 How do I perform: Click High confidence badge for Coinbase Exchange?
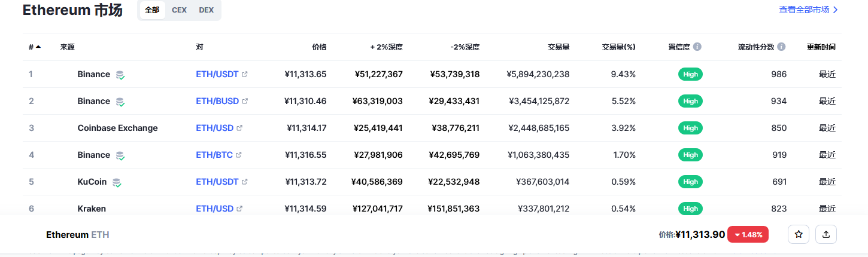[690, 128]
